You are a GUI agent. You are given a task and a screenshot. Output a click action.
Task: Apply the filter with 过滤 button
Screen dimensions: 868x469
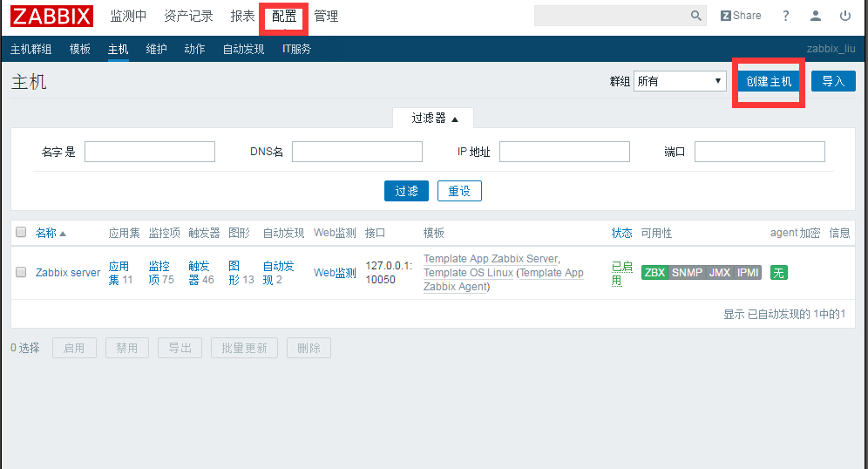point(406,191)
